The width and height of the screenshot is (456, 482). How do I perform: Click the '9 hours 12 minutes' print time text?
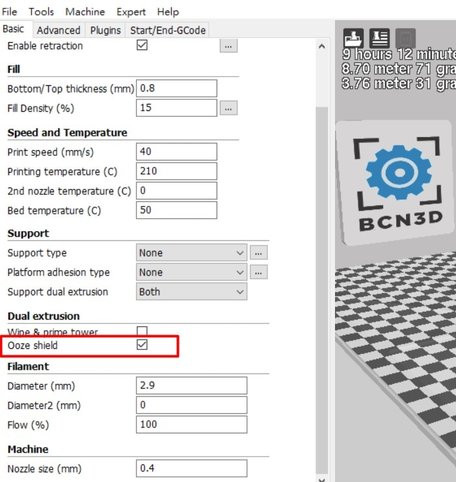[399, 54]
